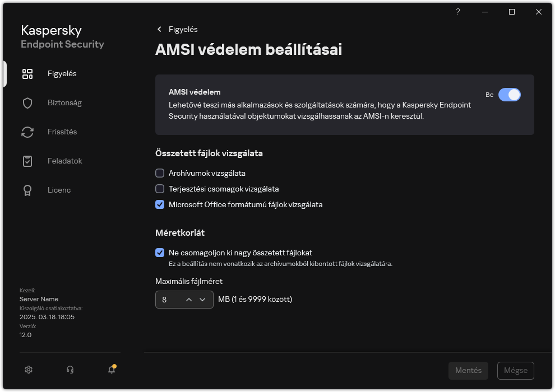Viewport: 555px width, 392px height.
Task: Check Terjesztési csomagok vizsgálata
Action: [160, 189]
